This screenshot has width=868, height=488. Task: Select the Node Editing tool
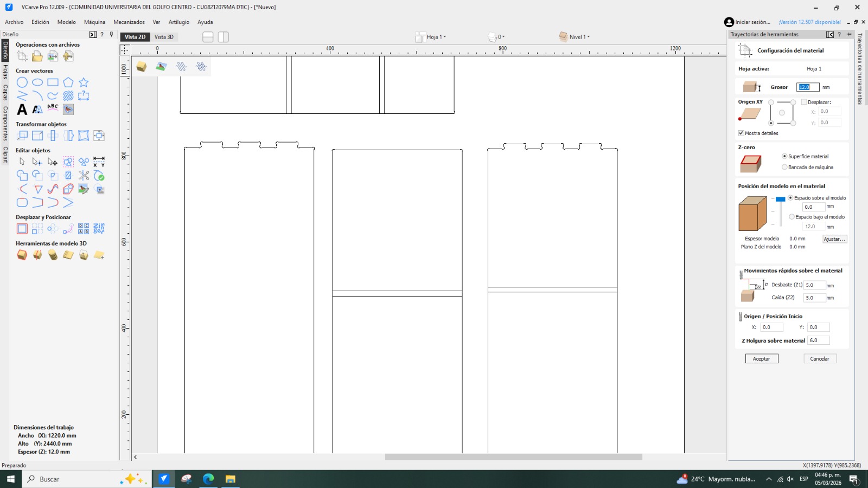point(37,162)
